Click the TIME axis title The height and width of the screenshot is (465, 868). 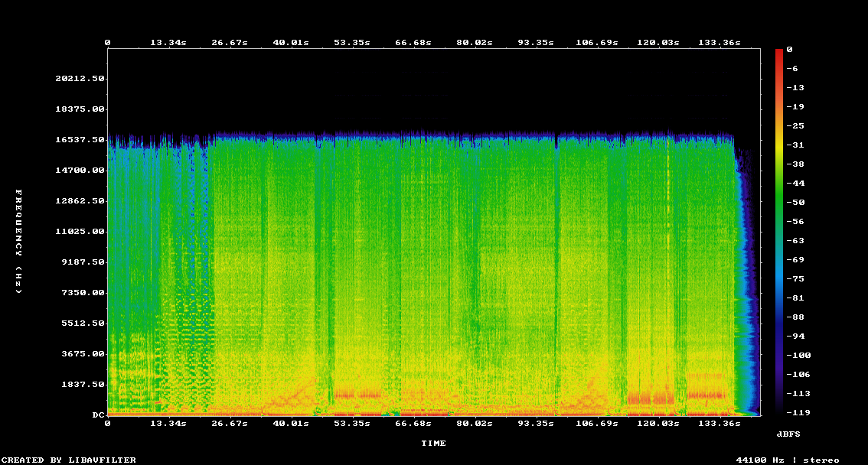[x=433, y=443]
